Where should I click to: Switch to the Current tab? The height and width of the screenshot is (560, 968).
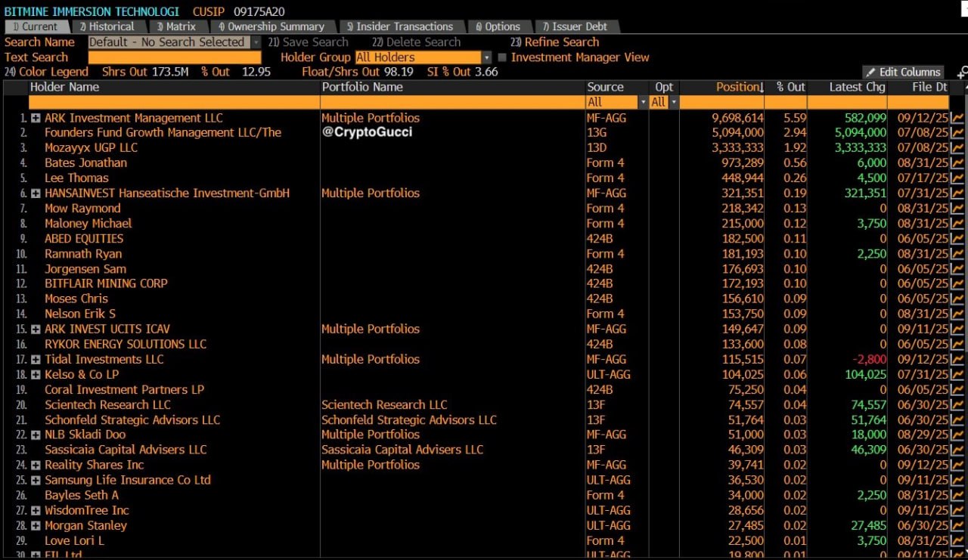tap(36, 26)
